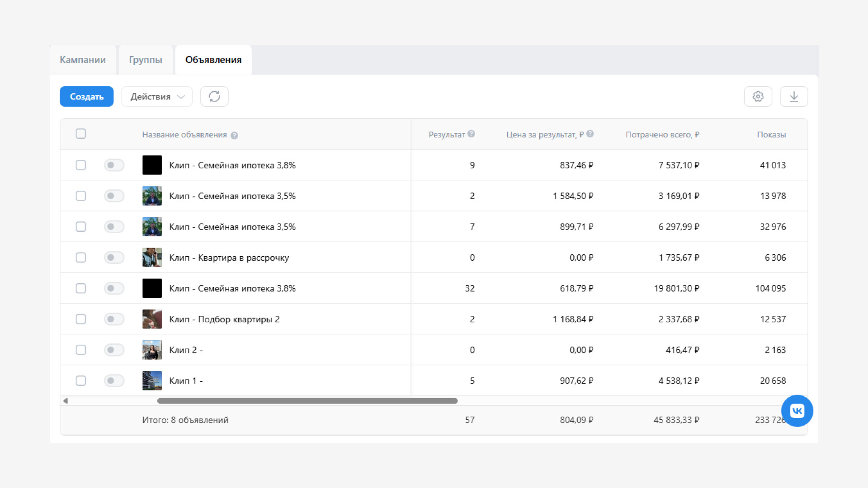
Task: Select checkbox for Квартира в рассрочку ad
Action: [x=81, y=258]
